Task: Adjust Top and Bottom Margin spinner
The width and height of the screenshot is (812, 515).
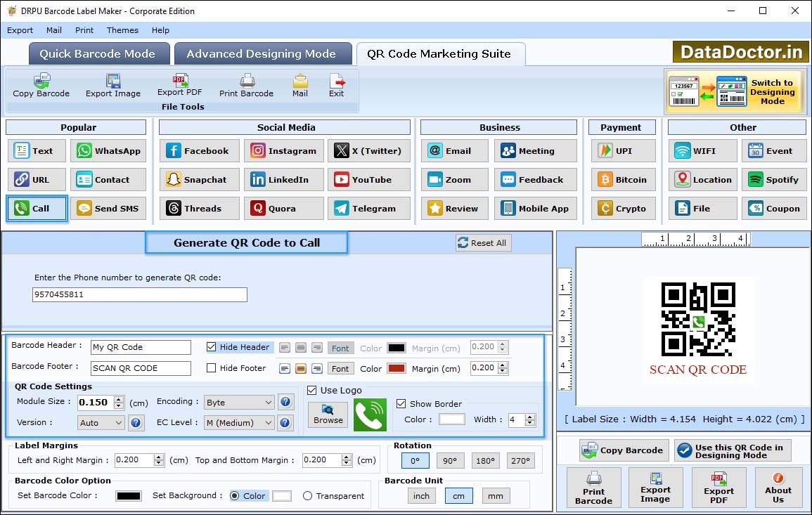Action: pyautogui.click(x=347, y=460)
